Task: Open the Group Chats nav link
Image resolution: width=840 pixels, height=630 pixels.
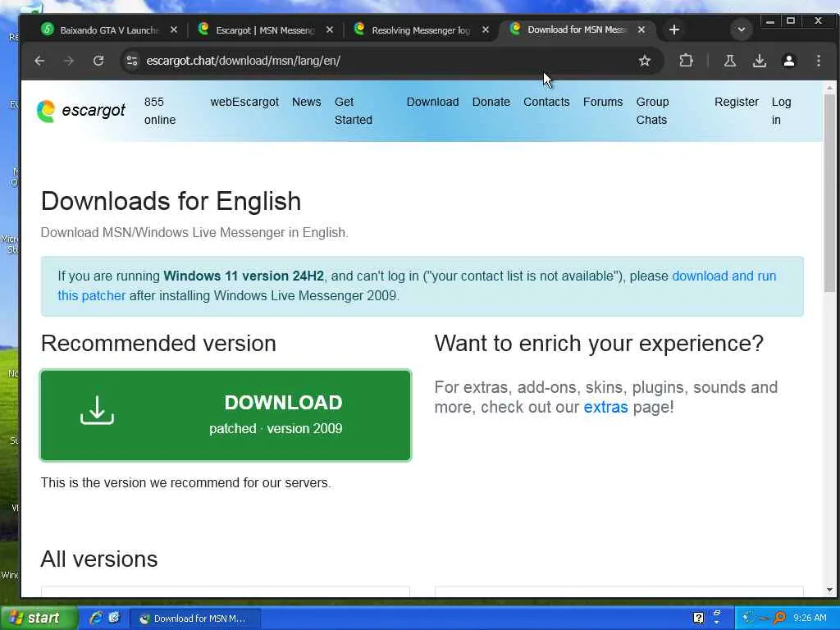Action: (x=652, y=111)
